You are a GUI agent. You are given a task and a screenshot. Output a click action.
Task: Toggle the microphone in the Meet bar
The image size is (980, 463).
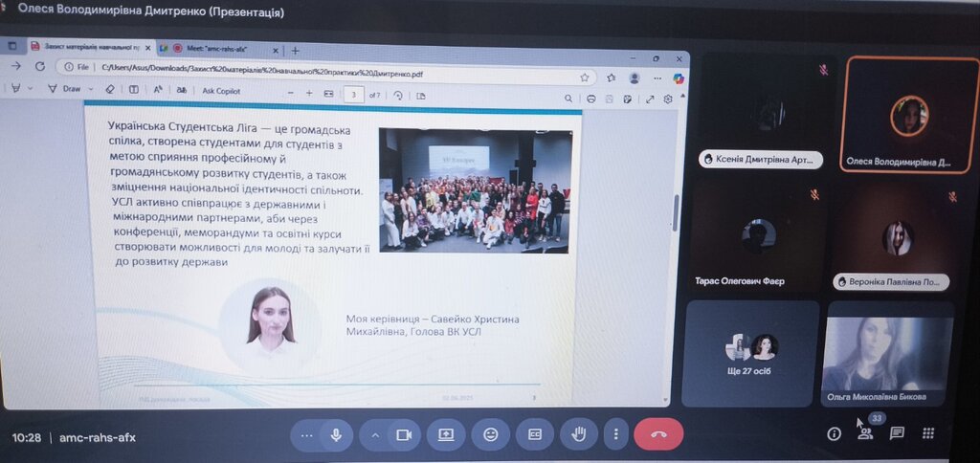336,435
